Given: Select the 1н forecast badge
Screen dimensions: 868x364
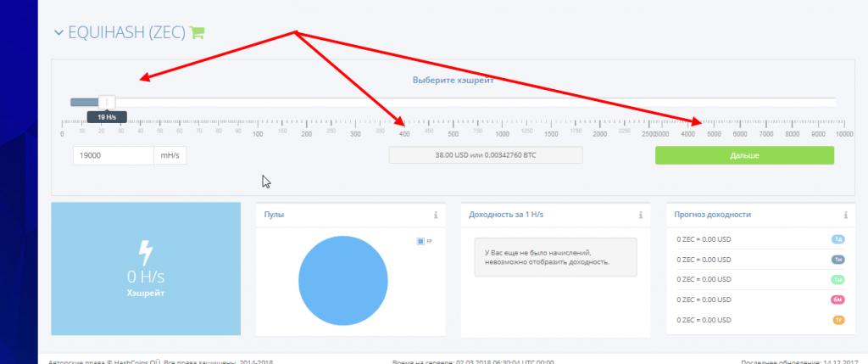Looking at the screenshot, I should point(838,260).
